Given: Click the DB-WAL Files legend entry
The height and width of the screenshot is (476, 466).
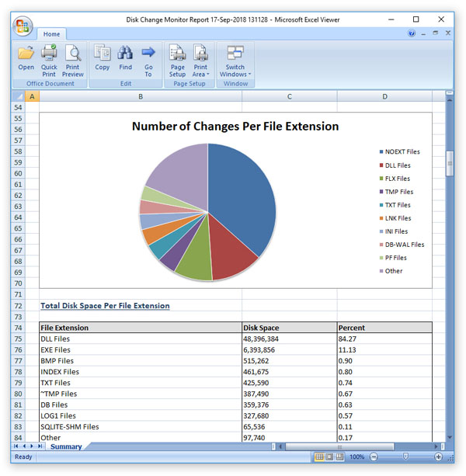Looking at the screenshot, I should pyautogui.click(x=402, y=245).
